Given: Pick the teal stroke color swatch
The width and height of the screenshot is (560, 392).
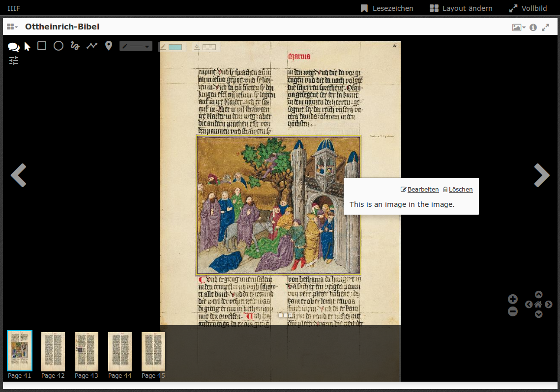Looking at the screenshot, I should 175,47.
